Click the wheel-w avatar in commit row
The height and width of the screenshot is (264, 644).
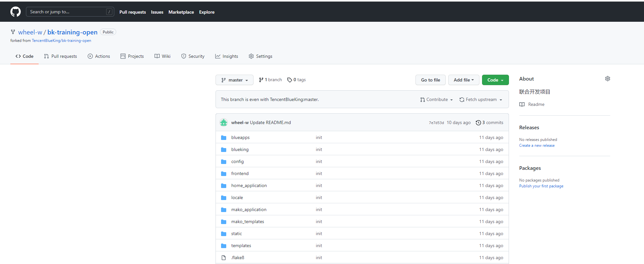pyautogui.click(x=224, y=122)
